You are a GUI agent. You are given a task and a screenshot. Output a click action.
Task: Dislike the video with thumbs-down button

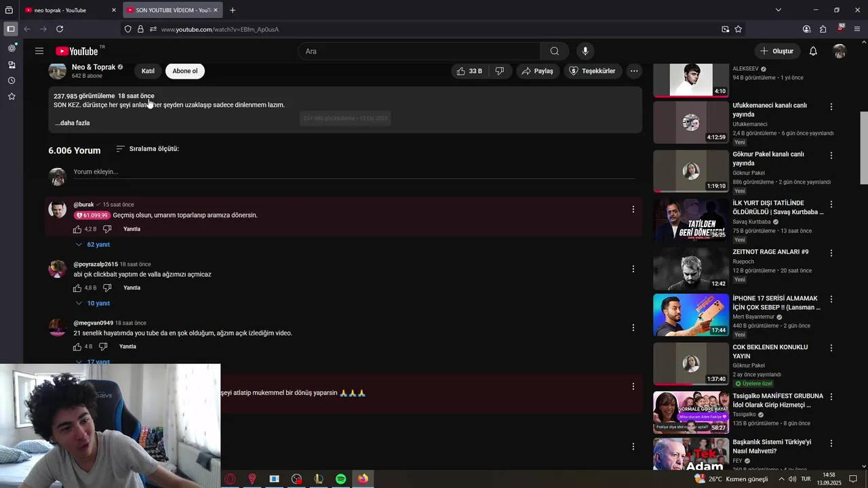tap(500, 70)
